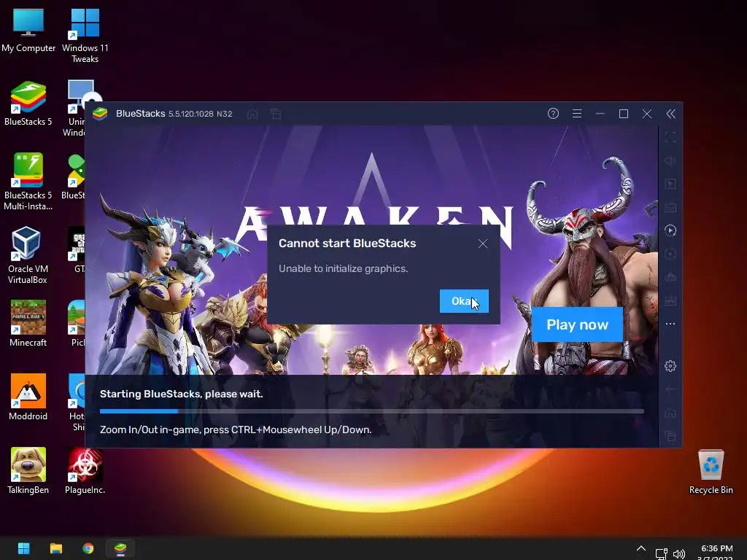Click the home icon at sidebar bottom

(670, 413)
